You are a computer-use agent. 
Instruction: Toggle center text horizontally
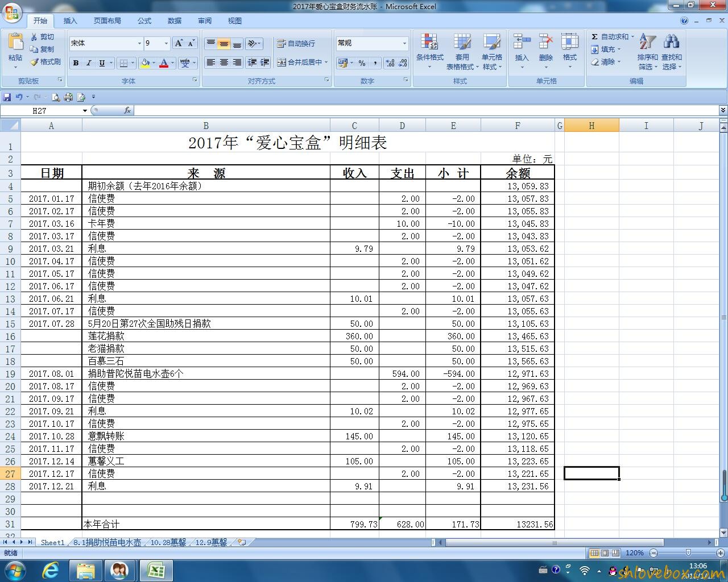224,63
